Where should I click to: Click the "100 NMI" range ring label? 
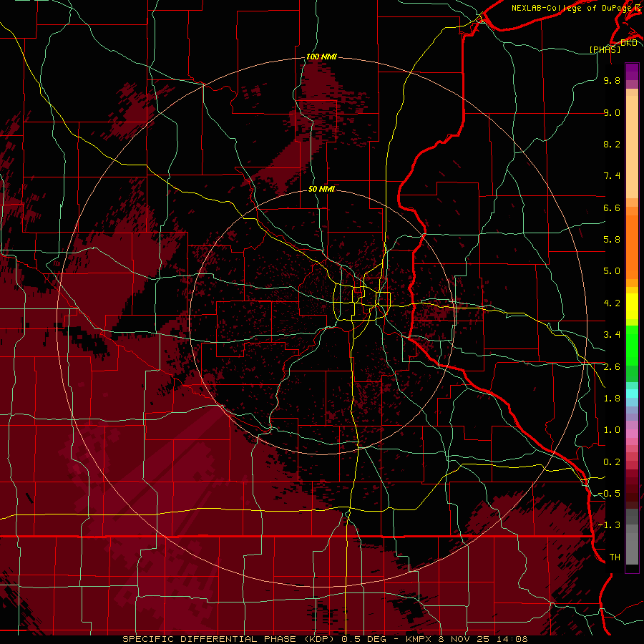pyautogui.click(x=321, y=57)
